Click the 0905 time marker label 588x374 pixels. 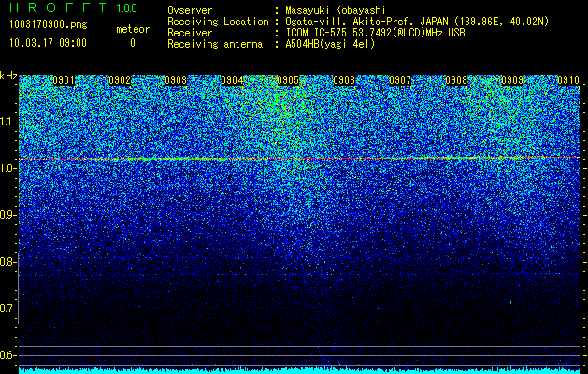[x=288, y=80]
